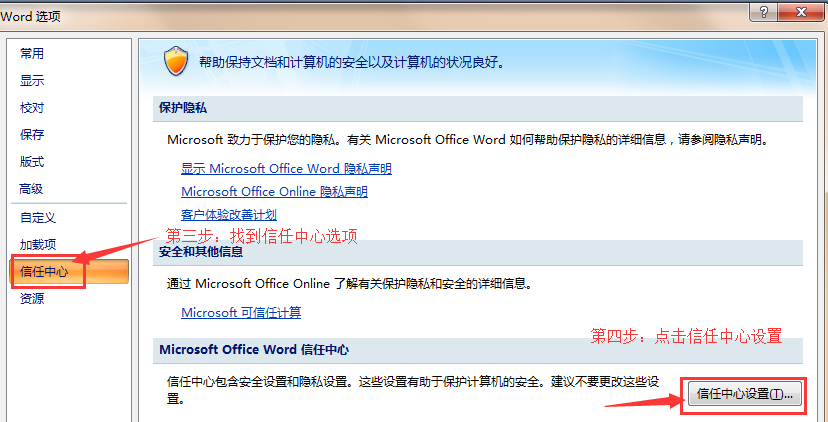Open 显示 Microsoft Office Word 隐私声明 link

pos(286,169)
